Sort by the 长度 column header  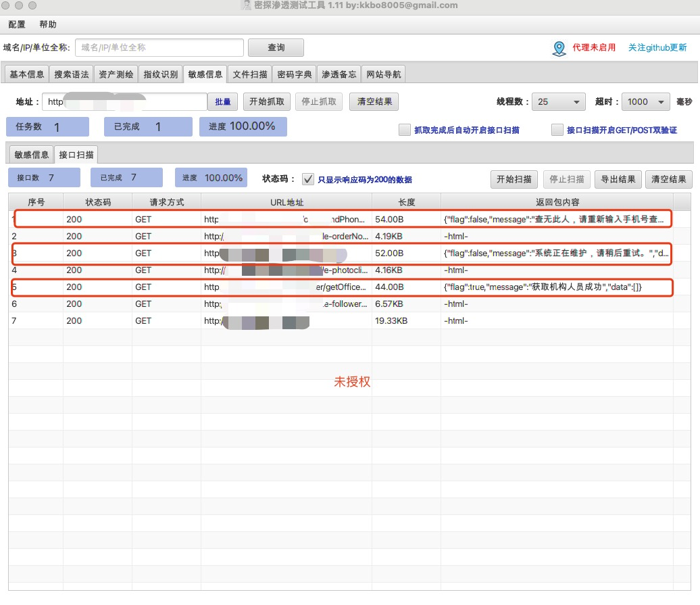[407, 202]
